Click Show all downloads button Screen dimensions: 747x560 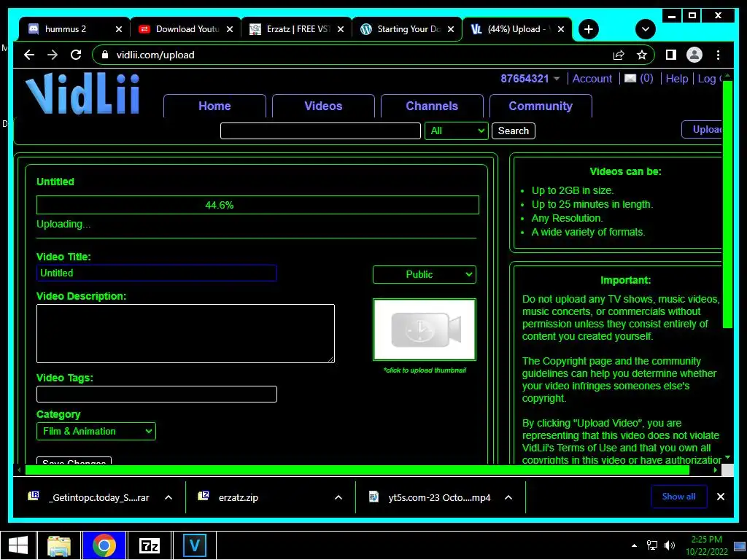coord(678,497)
